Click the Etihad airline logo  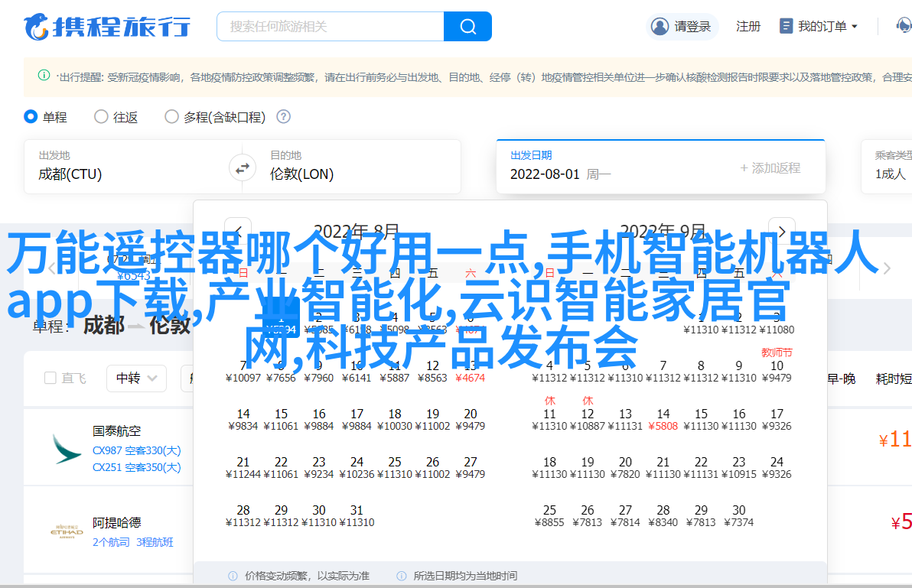coord(67,531)
